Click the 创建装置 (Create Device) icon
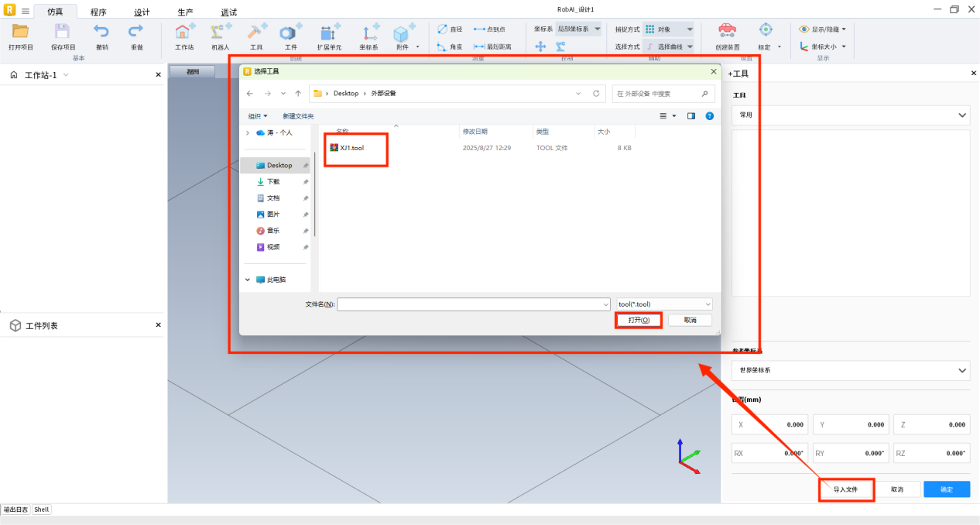 tap(727, 31)
